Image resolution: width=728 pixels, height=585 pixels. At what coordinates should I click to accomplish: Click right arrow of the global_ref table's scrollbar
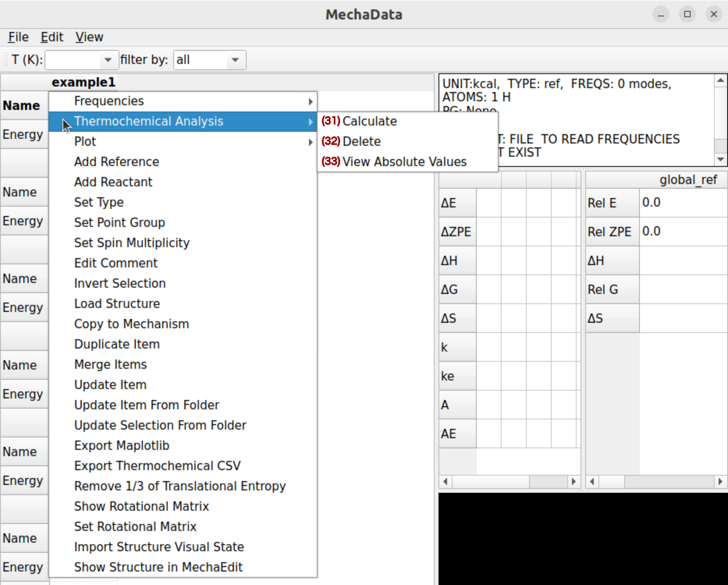point(721,481)
